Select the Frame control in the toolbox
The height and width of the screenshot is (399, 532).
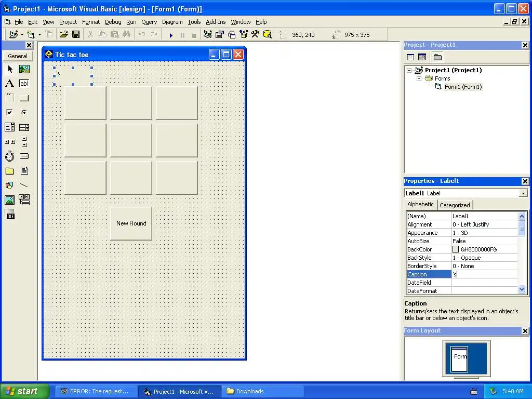coord(10,98)
